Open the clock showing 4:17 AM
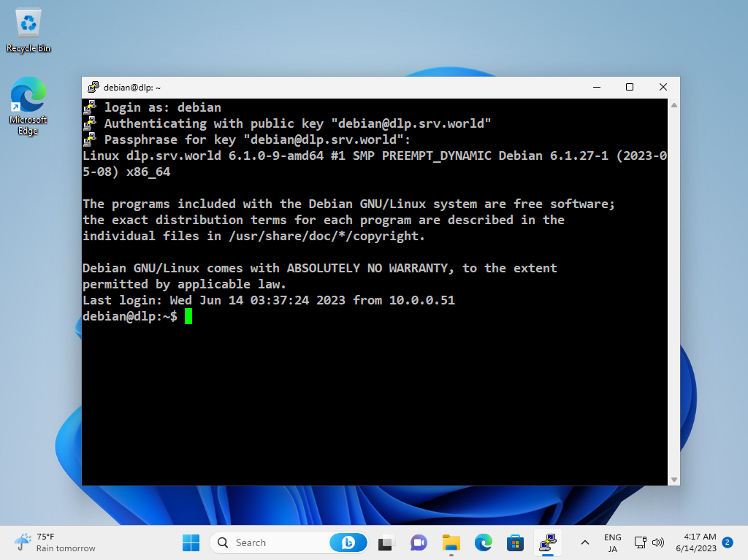 [696, 542]
